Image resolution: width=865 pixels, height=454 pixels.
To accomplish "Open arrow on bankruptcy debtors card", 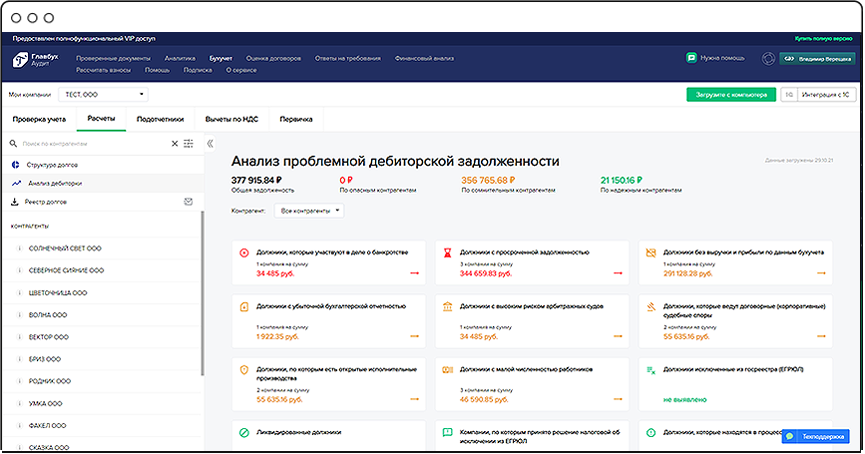I will pos(414,273).
